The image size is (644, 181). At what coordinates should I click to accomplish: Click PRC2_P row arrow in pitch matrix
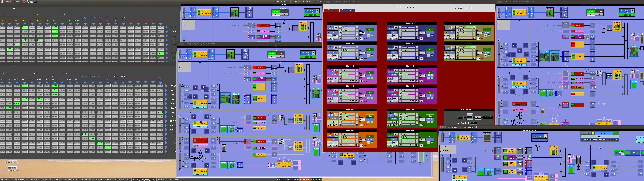(167, 40)
